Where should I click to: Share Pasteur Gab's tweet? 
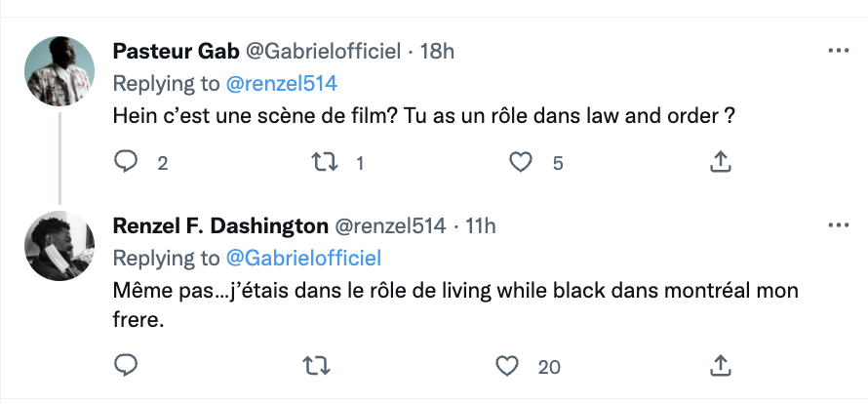coord(721,162)
